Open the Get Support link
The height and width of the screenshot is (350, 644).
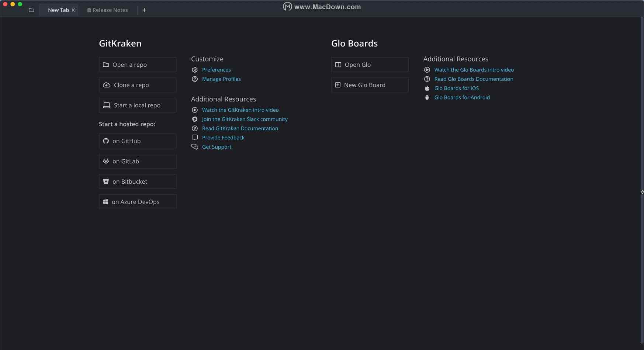(x=217, y=147)
